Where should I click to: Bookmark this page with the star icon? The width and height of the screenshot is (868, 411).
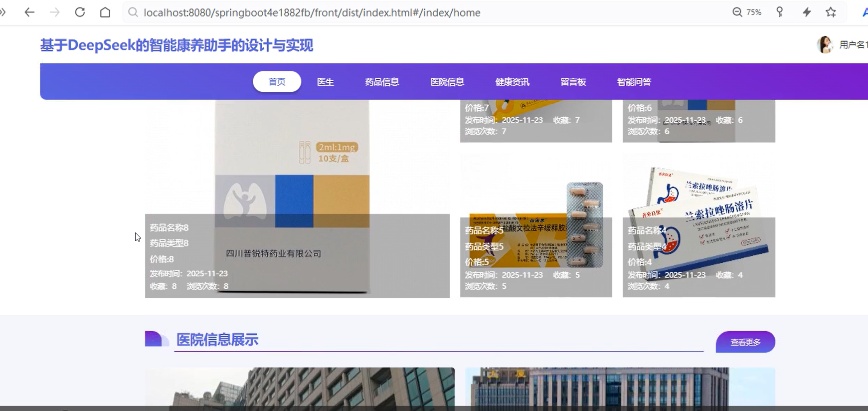pyautogui.click(x=831, y=12)
